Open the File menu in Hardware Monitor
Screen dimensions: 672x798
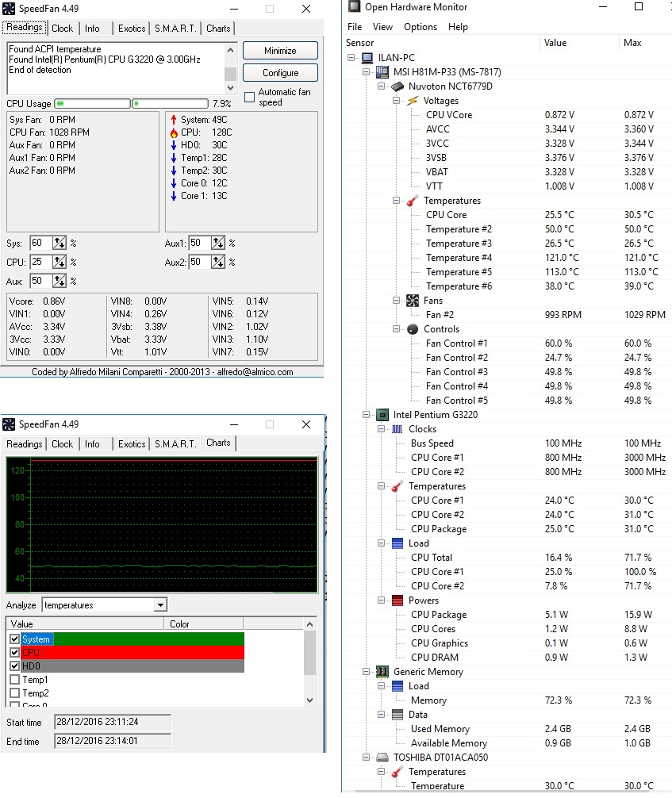(x=355, y=27)
